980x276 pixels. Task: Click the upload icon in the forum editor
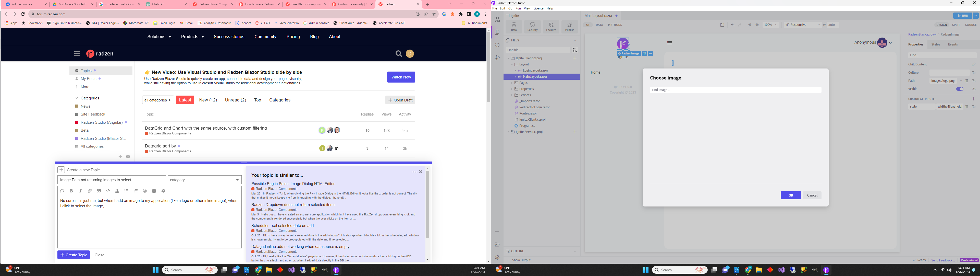click(x=117, y=191)
